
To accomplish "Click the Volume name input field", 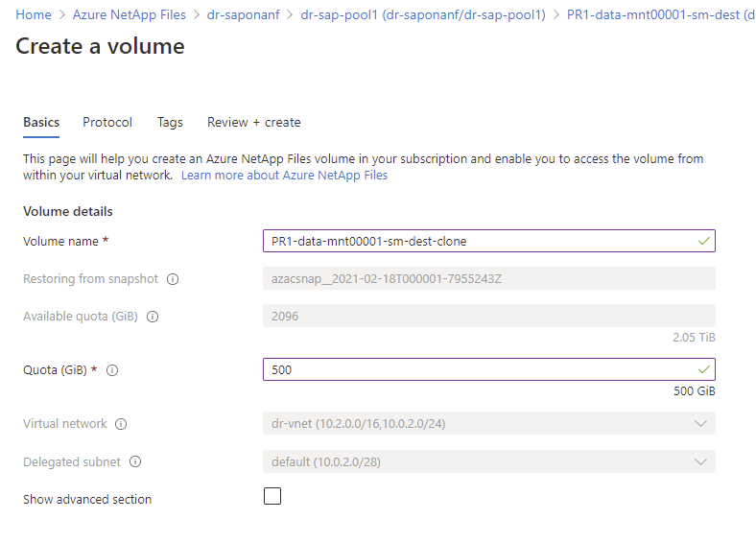I will [480, 241].
